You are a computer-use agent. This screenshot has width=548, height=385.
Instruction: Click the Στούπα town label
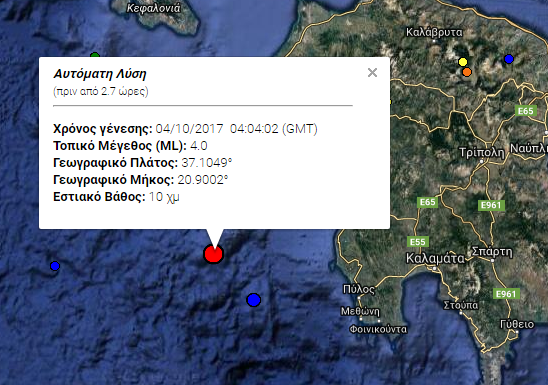(x=461, y=305)
